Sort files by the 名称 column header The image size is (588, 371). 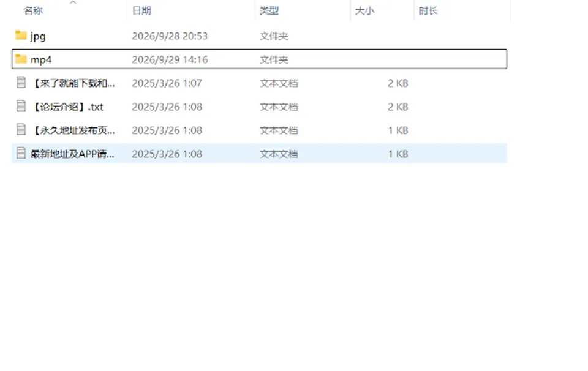click(x=33, y=10)
